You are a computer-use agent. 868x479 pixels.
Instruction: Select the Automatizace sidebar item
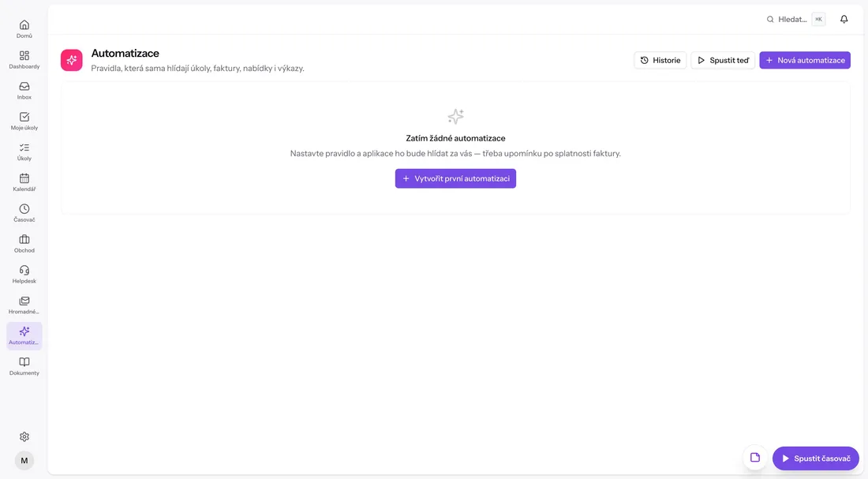pyautogui.click(x=24, y=335)
